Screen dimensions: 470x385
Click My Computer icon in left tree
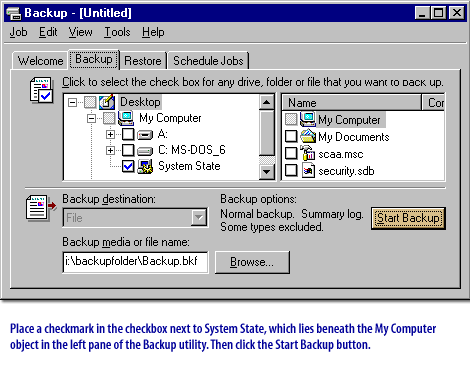click(126, 118)
